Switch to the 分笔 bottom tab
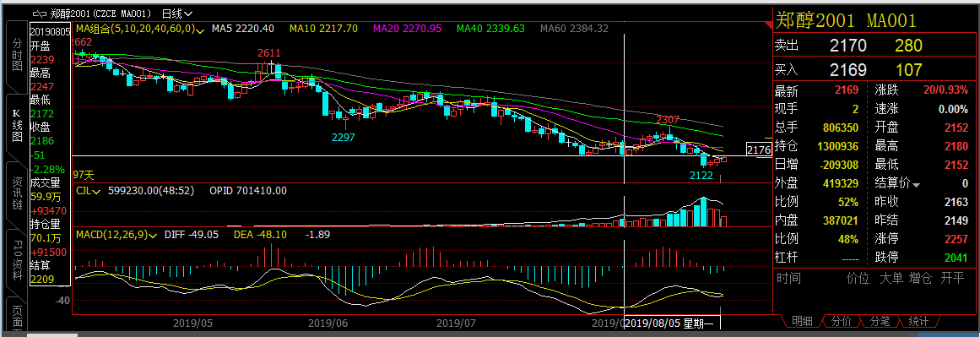980x337 pixels. click(880, 321)
